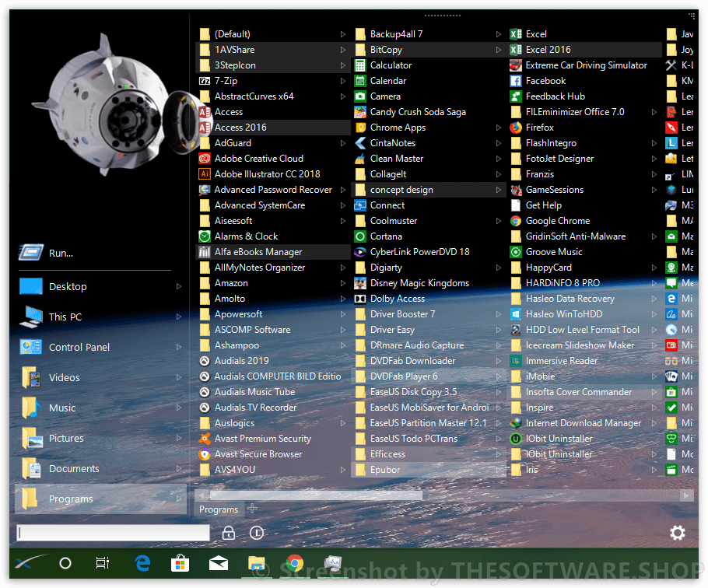Expand the Chrome Apps submenu arrow

coord(499,128)
